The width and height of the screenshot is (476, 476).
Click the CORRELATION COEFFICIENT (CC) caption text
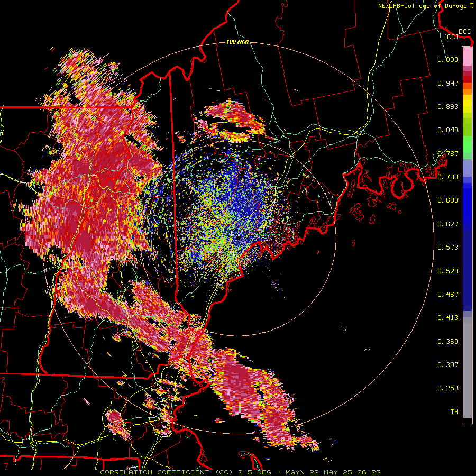pos(167,472)
